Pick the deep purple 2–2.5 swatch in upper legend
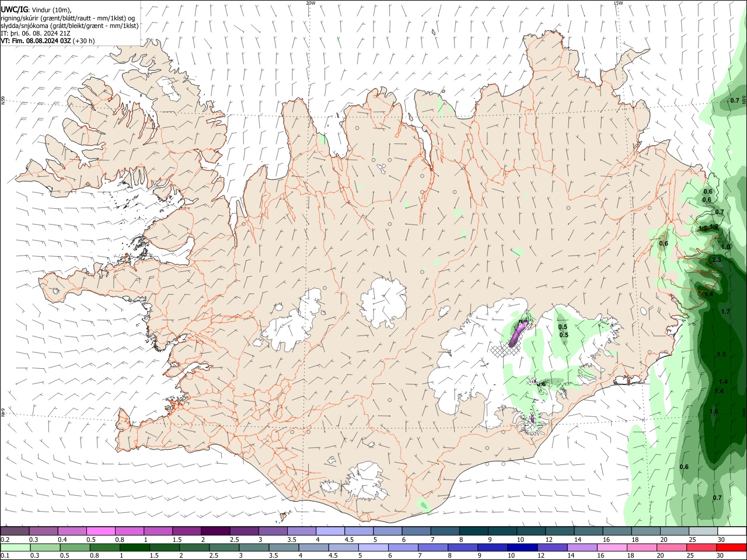The width and height of the screenshot is (747, 560). [x=215, y=531]
